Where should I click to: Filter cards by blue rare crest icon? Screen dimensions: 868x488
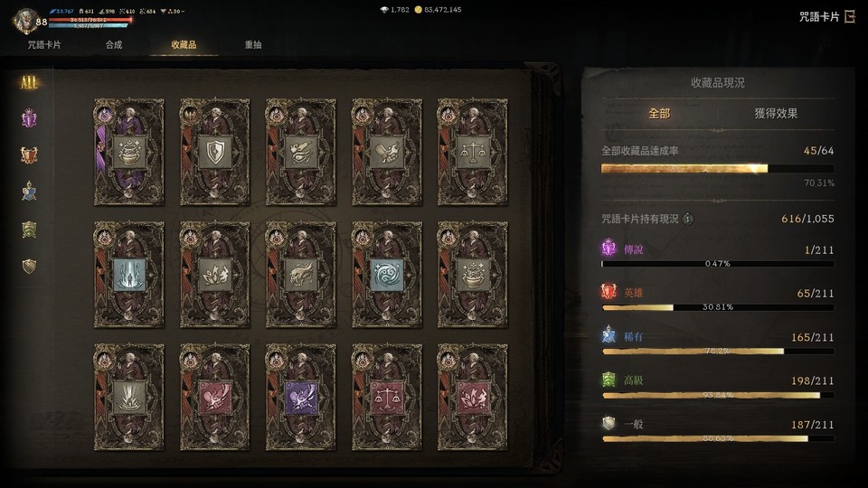tap(29, 192)
